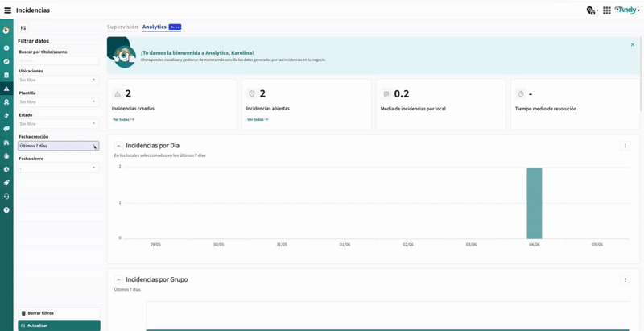
Task: Switch to the Supervisión tab
Action: point(122,27)
